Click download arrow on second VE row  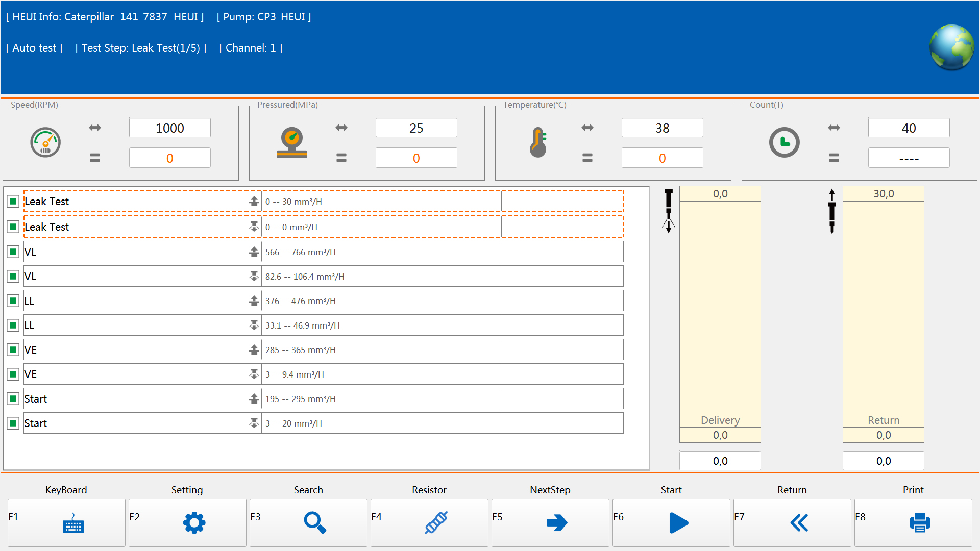[254, 374]
